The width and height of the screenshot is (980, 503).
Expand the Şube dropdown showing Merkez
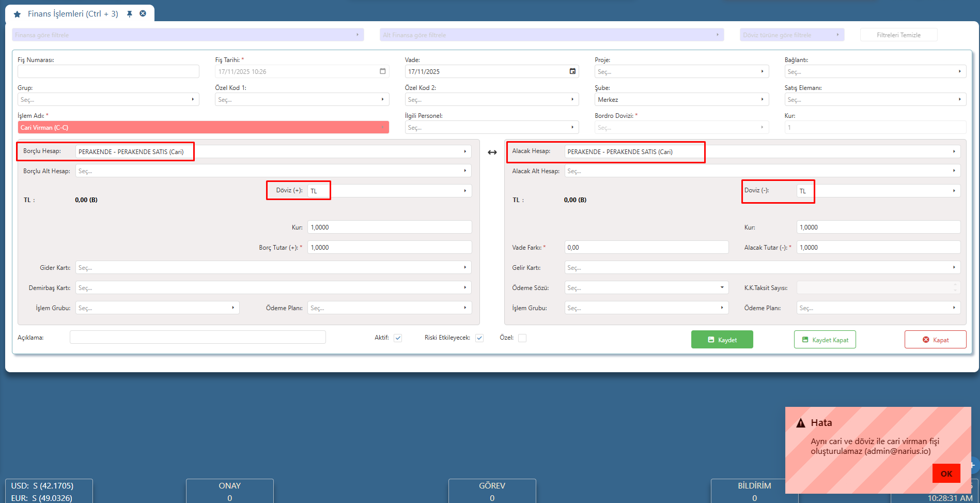pos(682,99)
